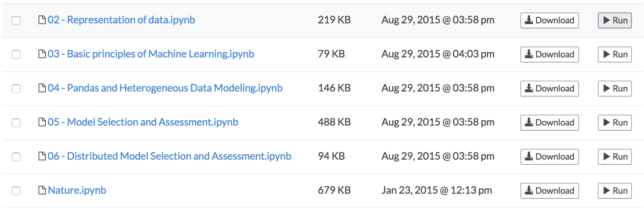Check the box next to Nature.ipynb
Viewport: 644px width, 208px height.
(x=16, y=191)
